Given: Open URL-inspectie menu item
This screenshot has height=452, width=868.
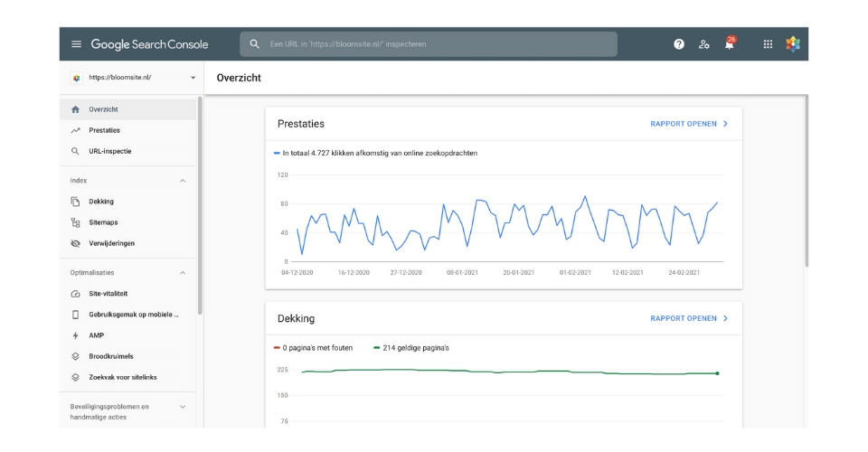Looking at the screenshot, I should coord(127,151).
